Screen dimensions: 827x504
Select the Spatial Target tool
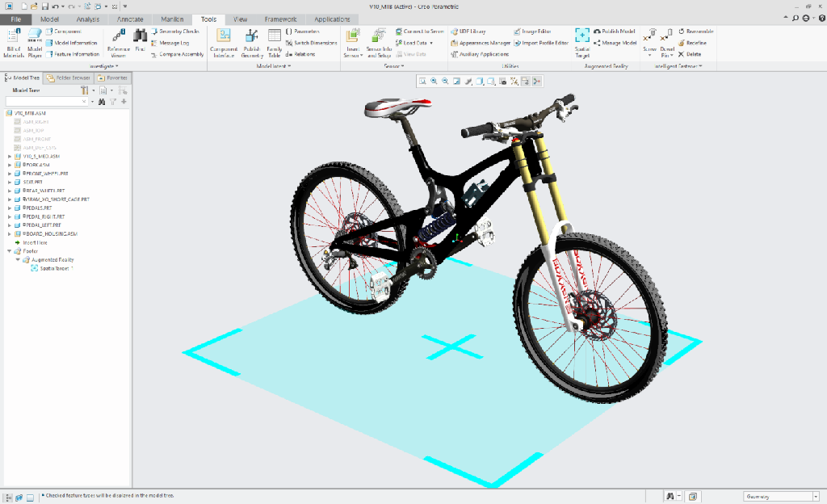(582, 42)
